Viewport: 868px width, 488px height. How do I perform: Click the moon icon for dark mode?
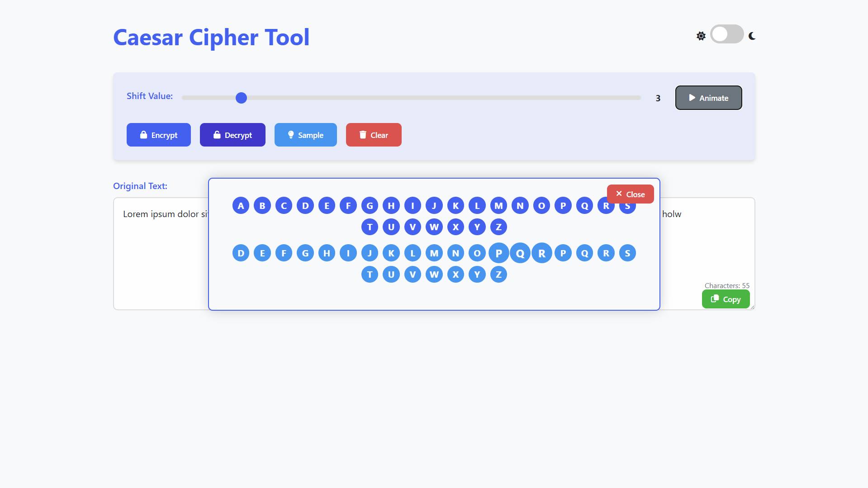[x=752, y=36]
